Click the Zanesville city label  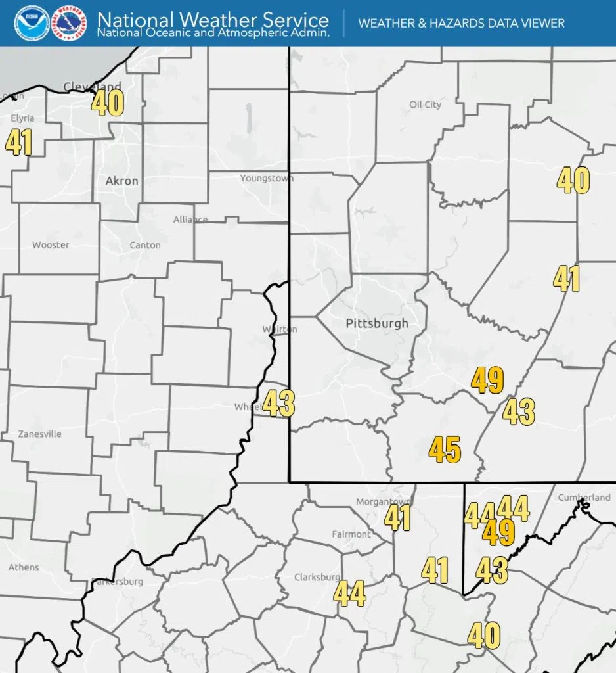(x=39, y=434)
